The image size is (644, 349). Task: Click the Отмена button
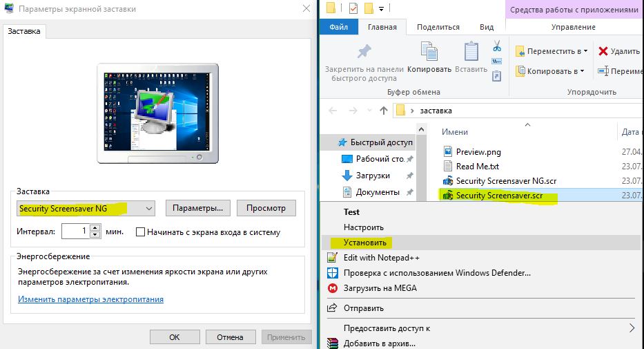click(230, 337)
